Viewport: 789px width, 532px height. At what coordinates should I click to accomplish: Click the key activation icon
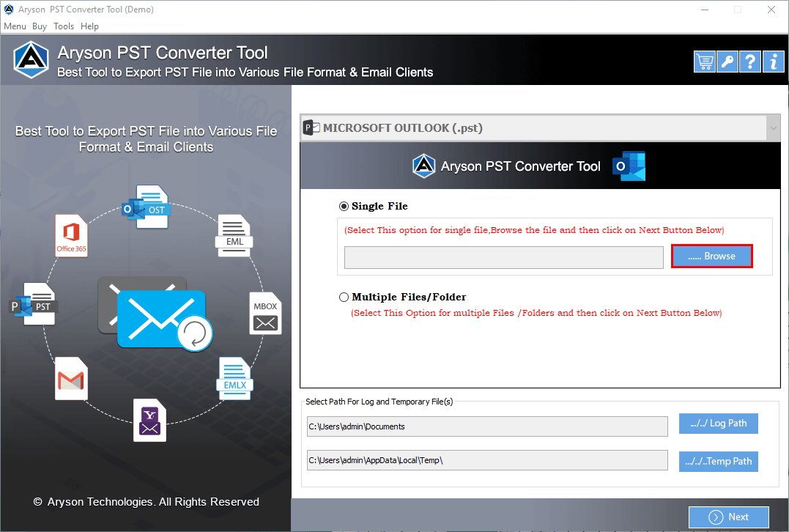(727, 62)
